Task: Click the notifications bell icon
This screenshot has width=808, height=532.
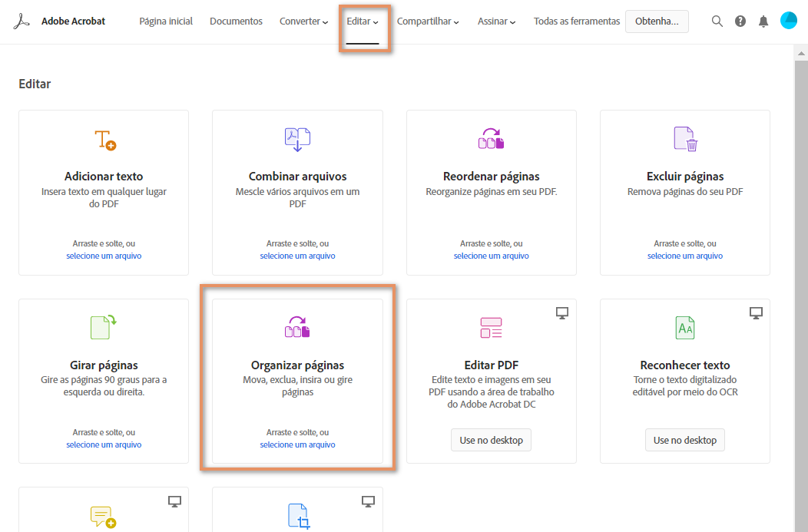Action: coord(763,21)
